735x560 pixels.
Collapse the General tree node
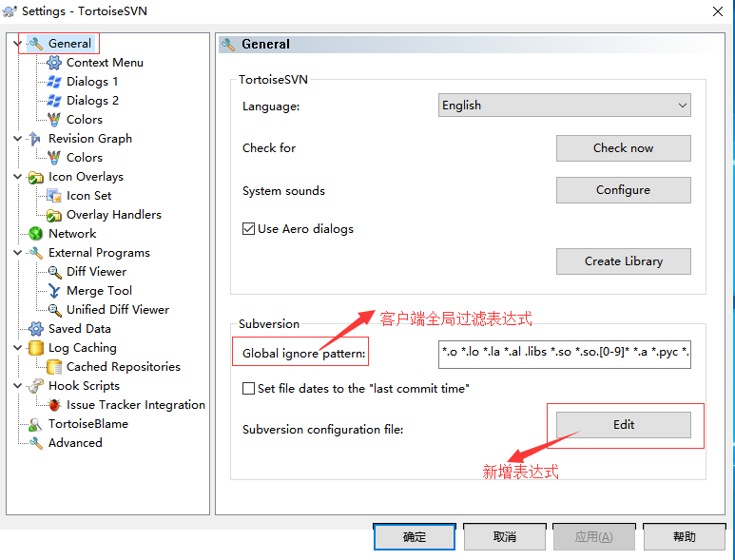click(17, 44)
